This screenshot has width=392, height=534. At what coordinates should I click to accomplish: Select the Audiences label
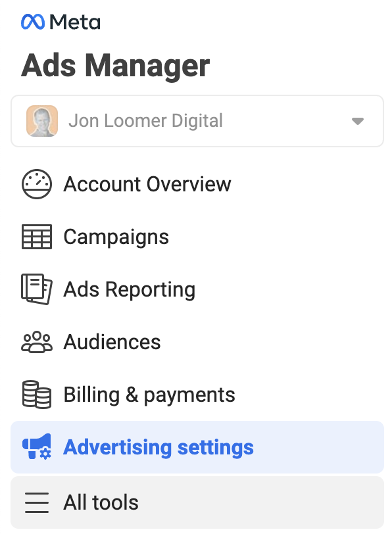coord(112,342)
